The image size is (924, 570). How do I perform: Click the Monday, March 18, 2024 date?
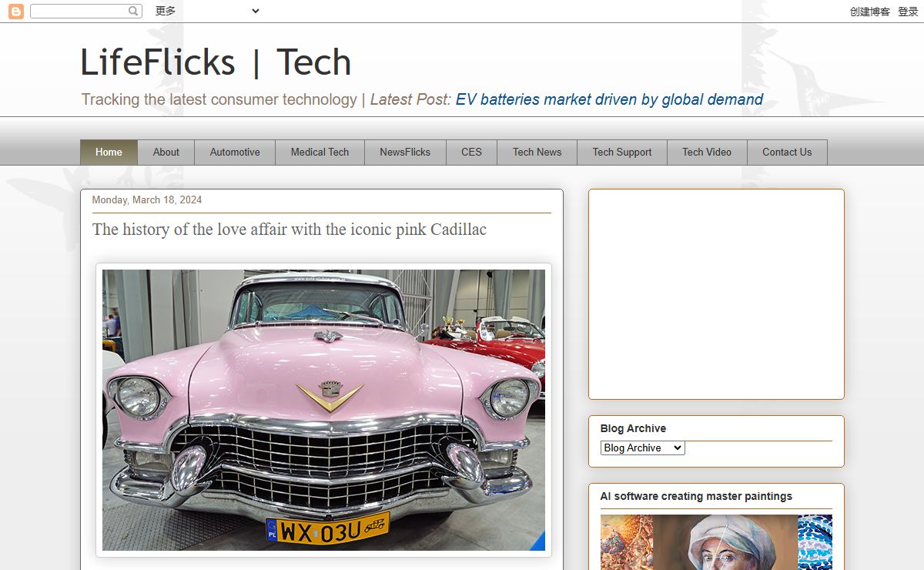(x=147, y=199)
